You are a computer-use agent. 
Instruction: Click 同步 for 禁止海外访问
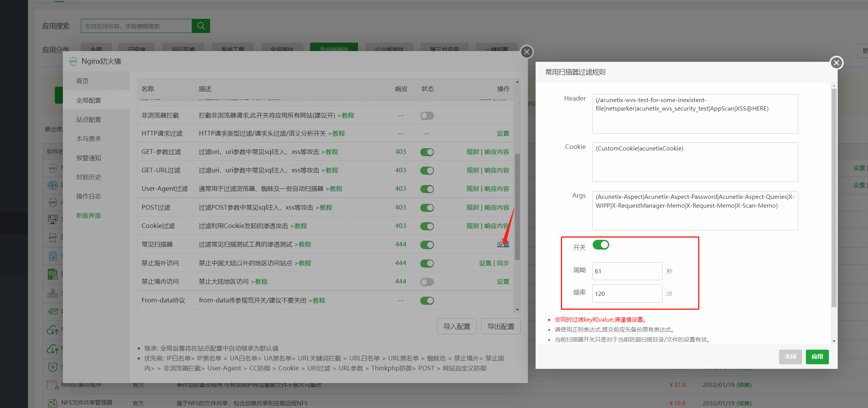click(x=503, y=263)
